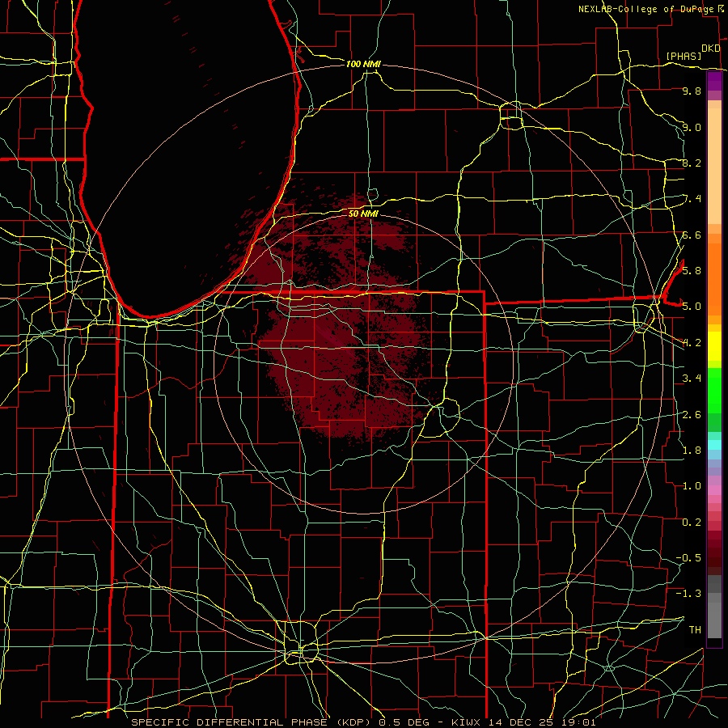
Task: Click the [PHAS] label near the color scale
Action: point(684,56)
